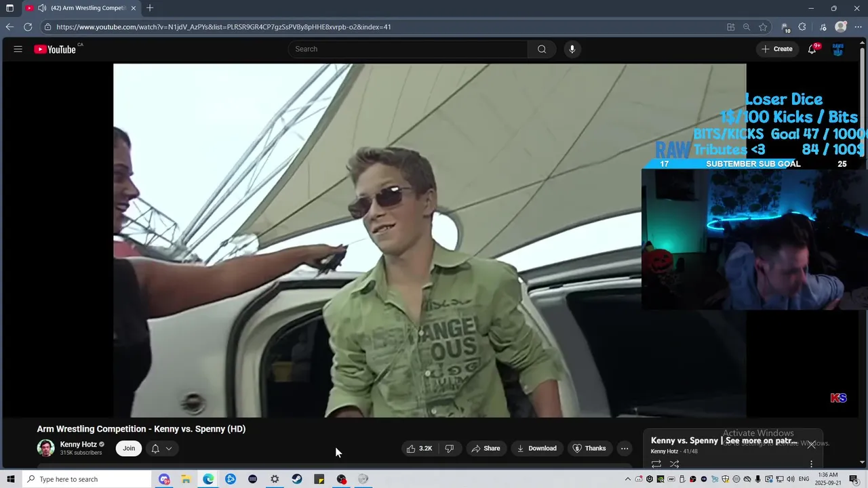Open the Kenny vs. Spenny playlist title
This screenshot has height=488, width=868.
pyautogui.click(x=724, y=441)
